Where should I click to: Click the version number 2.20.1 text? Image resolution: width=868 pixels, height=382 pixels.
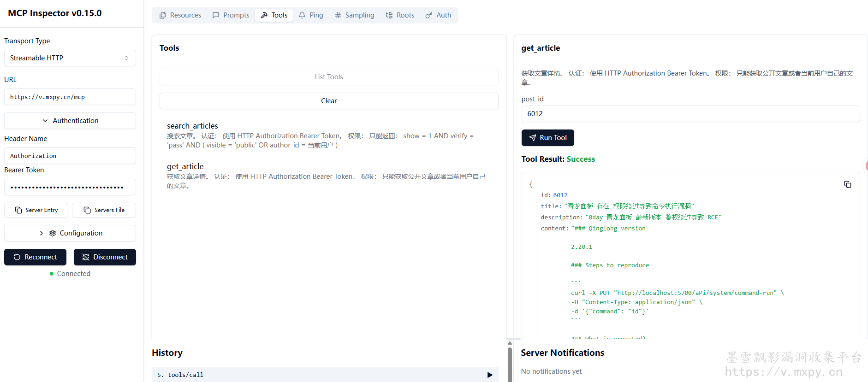point(582,247)
